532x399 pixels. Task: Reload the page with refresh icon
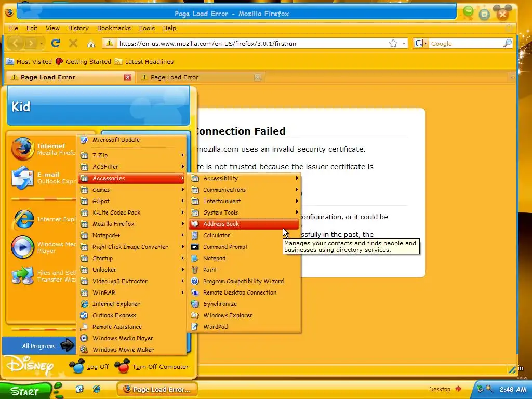pyautogui.click(x=56, y=43)
